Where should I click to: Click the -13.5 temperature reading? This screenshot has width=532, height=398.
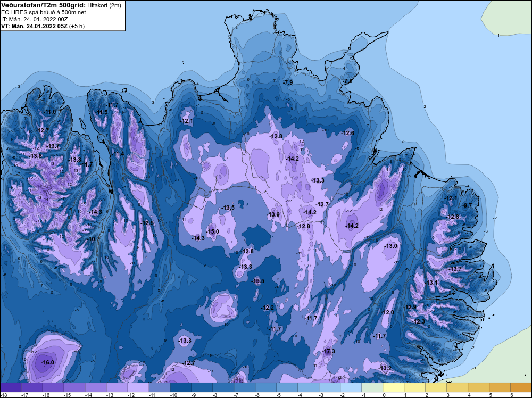(x=228, y=208)
